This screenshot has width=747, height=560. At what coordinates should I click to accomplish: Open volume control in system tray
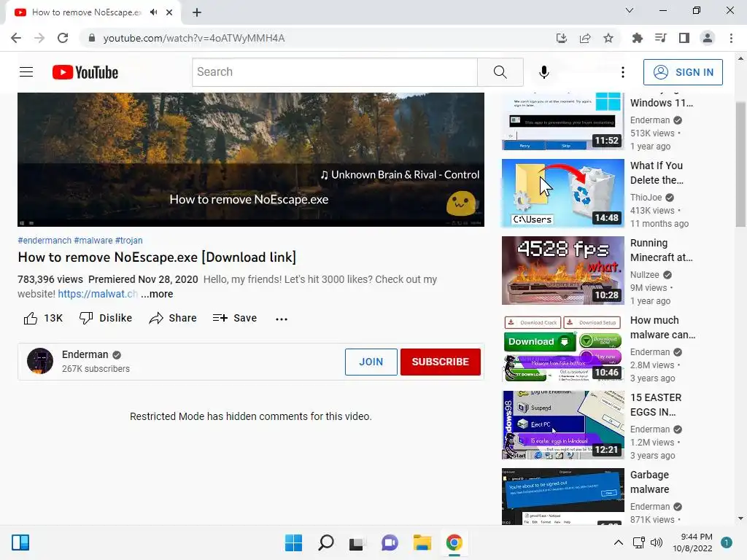[657, 542]
